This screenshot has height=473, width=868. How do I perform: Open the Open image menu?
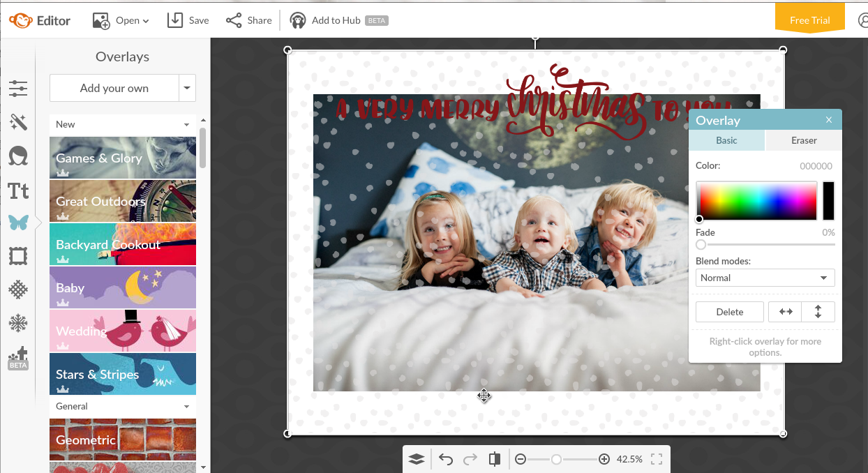pos(121,20)
